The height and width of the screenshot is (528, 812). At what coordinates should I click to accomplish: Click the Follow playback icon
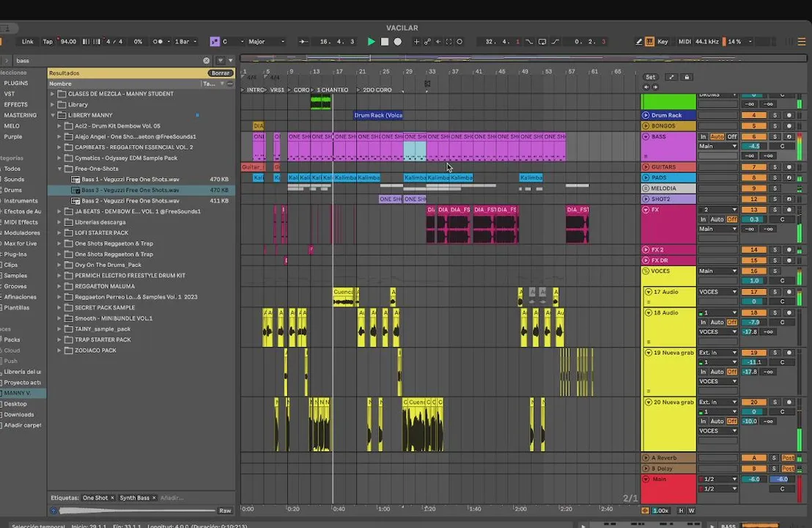pos(304,42)
